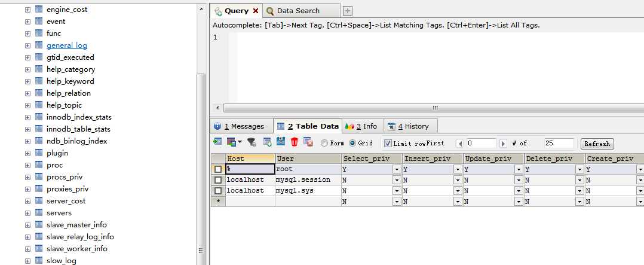Viewport: 644px width, 265px height.
Task: Click table icon beside innodb_index_stats
Action: pos(39,117)
